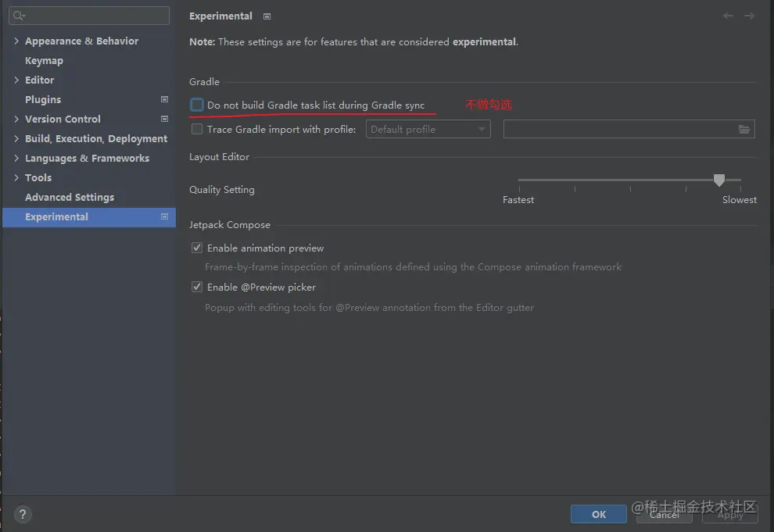Toggle Do not build Gradle task list checkbox
Viewport: 774px width, 532px height.
point(197,105)
